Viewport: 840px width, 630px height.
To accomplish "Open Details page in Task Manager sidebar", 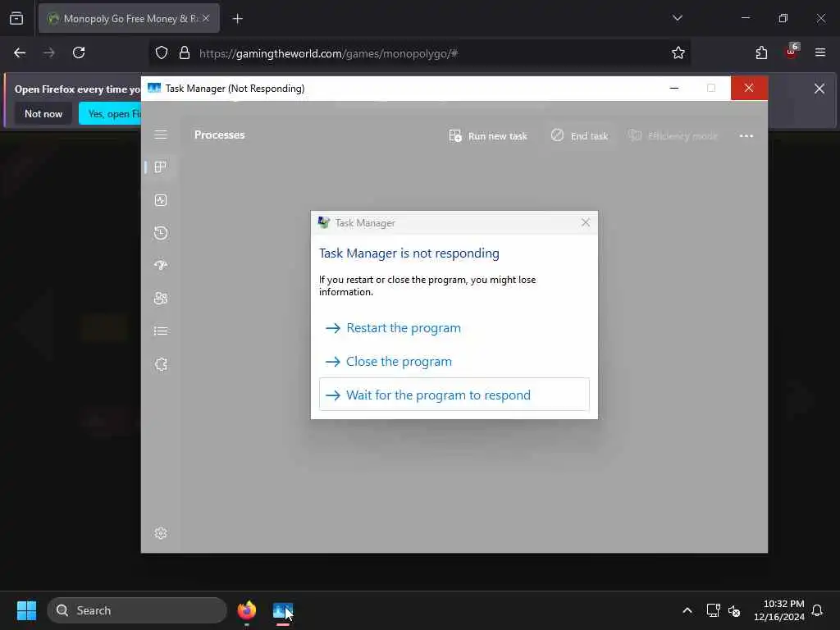I will click(x=161, y=331).
